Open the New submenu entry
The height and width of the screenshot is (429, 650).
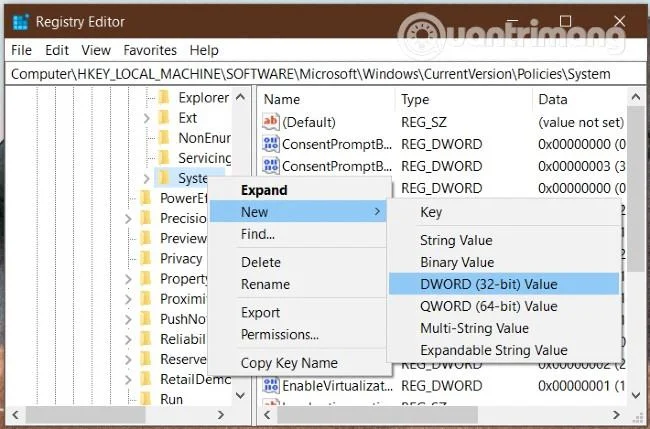[x=300, y=212]
